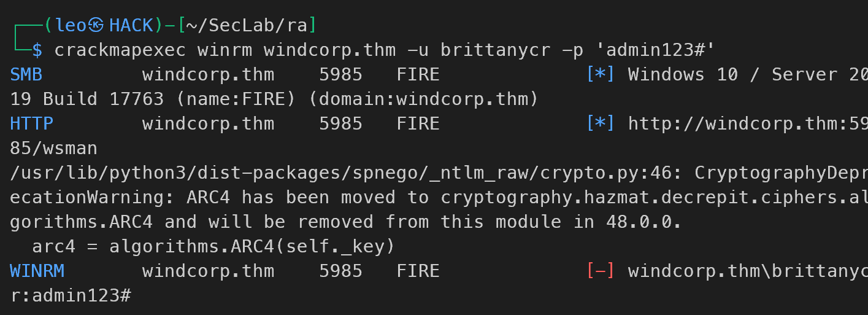Click the SMB protocol label

coord(26,74)
